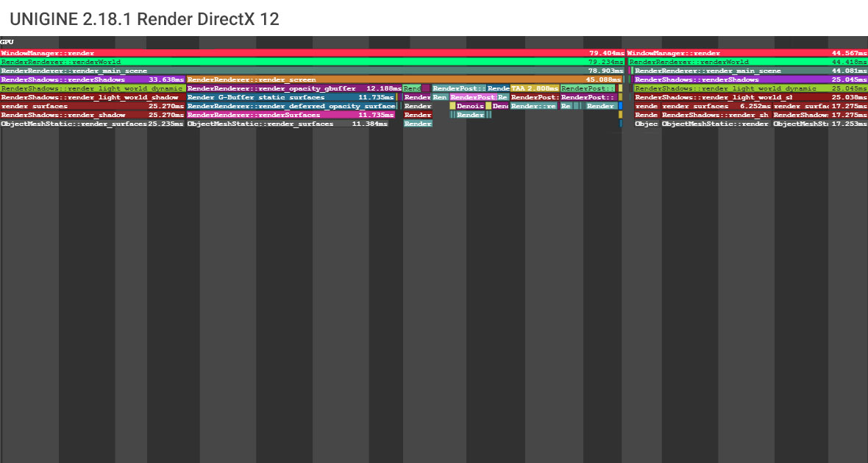868x463 pixels.
Task: Click the render_deferred_opacity_surface block
Action: 291,106
